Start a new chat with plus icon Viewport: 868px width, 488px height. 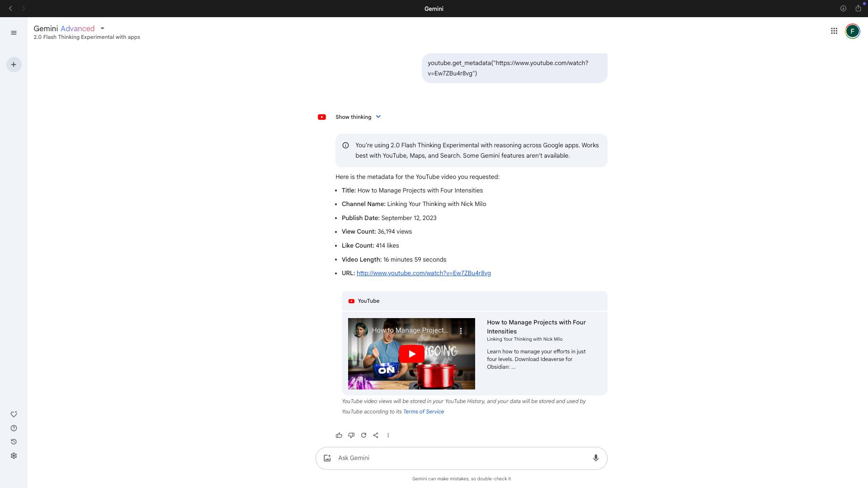pos(14,65)
